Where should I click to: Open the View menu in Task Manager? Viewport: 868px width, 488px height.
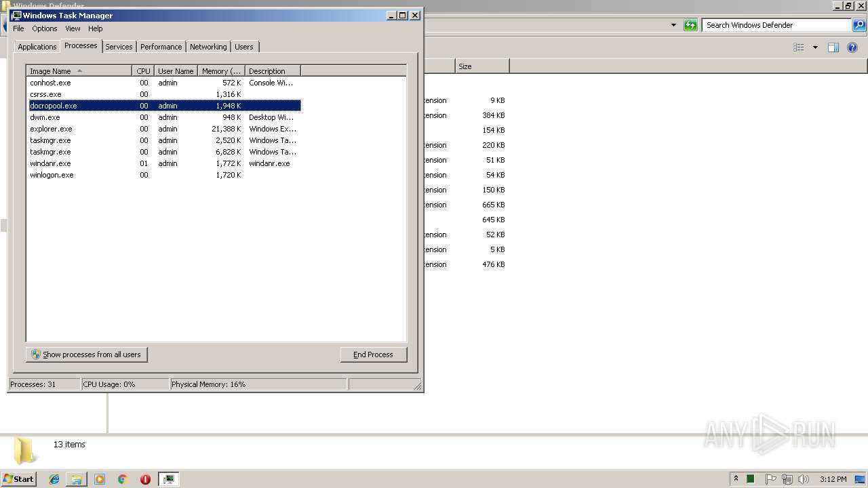73,28
